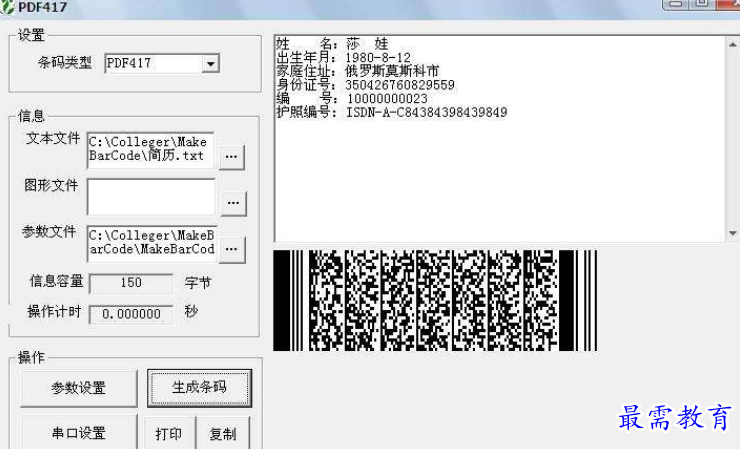This screenshot has width=740, height=449.
Task: Click the 复制 copy button
Action: pos(223,433)
